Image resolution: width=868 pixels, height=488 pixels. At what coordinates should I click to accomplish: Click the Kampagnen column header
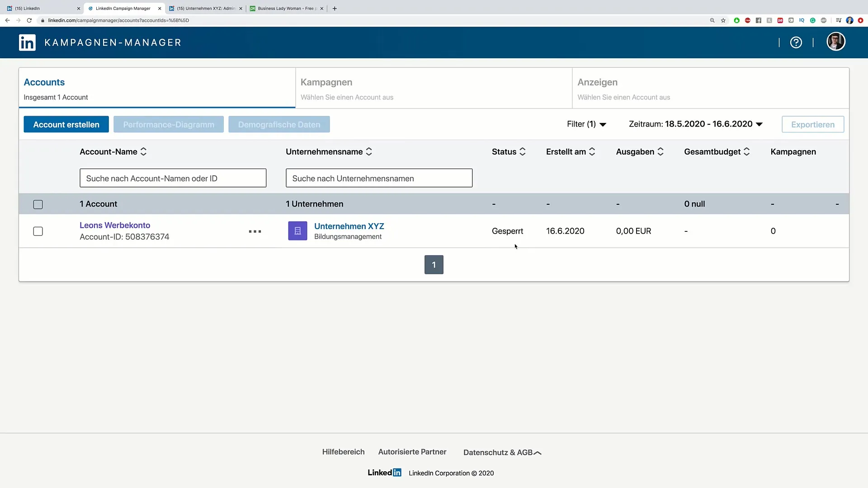[793, 152]
